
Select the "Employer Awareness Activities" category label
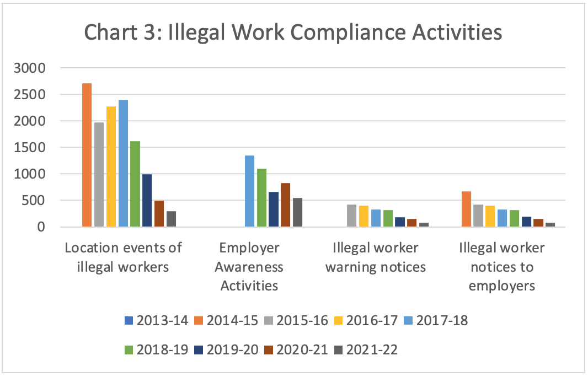pyautogui.click(x=249, y=267)
